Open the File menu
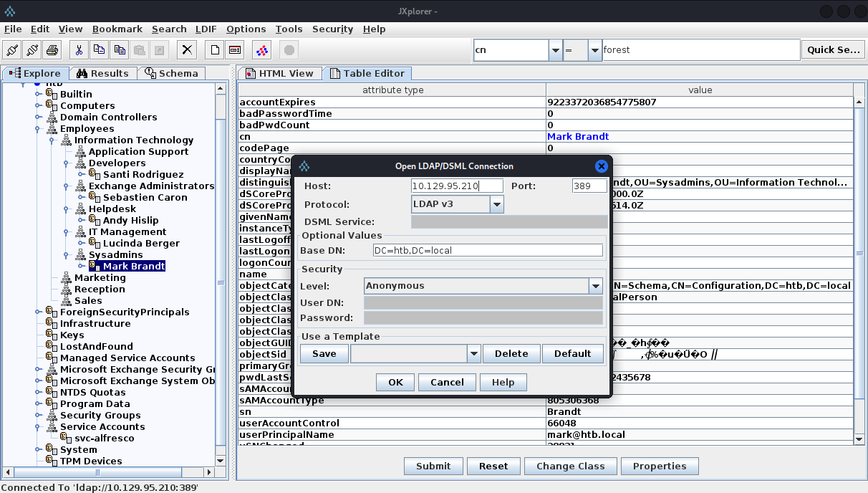868x493 pixels. coord(13,29)
